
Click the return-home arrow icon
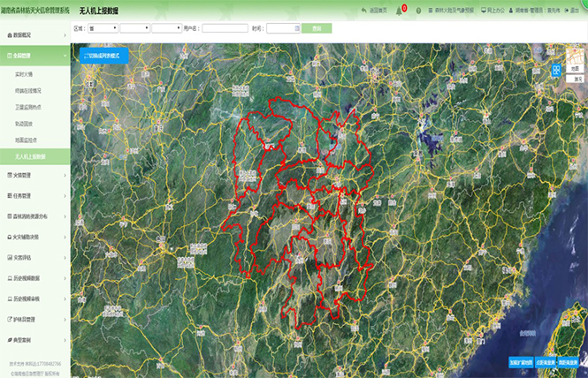(x=363, y=10)
